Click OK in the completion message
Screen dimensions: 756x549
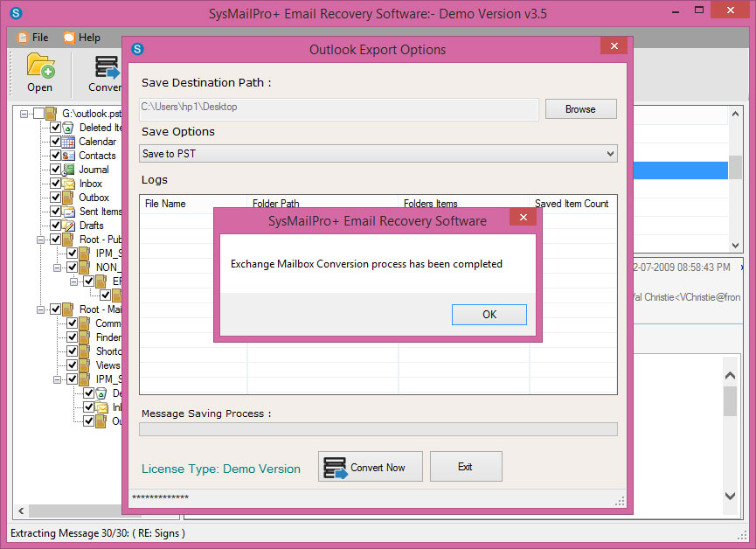(x=489, y=315)
